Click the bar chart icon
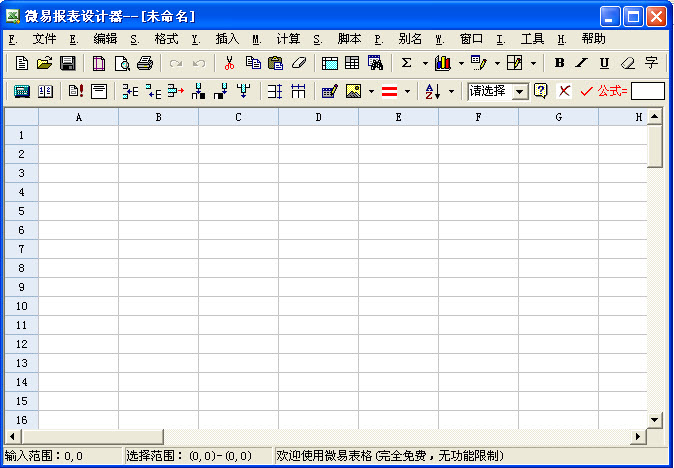674x468 pixels. [443, 63]
